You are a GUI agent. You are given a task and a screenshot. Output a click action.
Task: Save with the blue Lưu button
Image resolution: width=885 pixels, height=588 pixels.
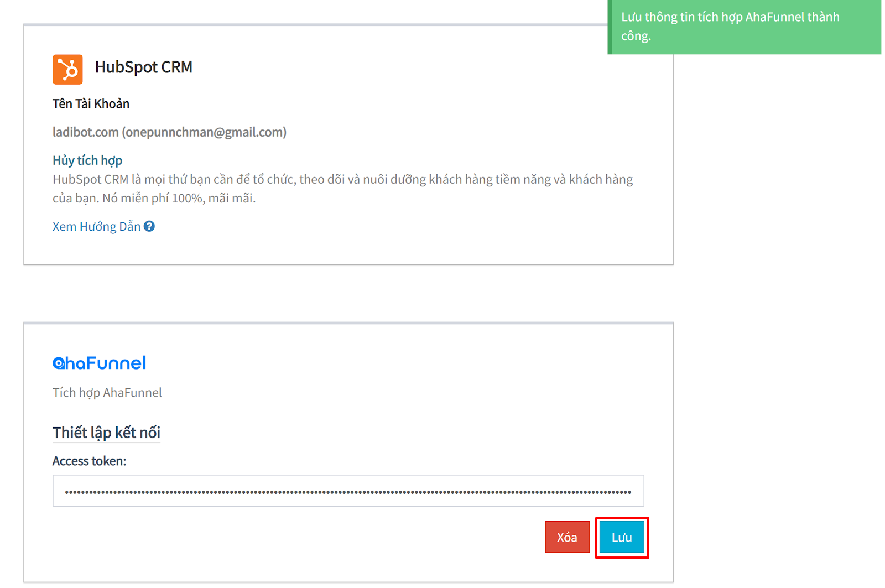(x=622, y=537)
